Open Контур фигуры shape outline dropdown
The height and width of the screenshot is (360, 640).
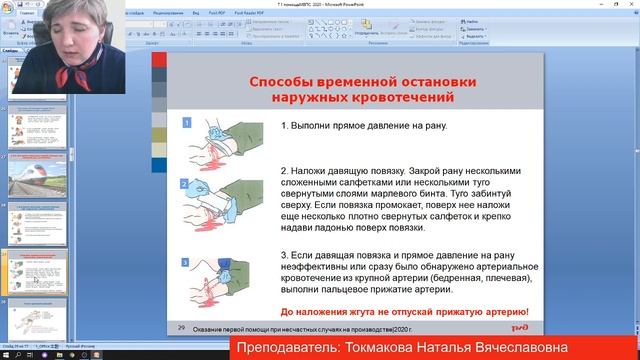[x=427, y=29]
